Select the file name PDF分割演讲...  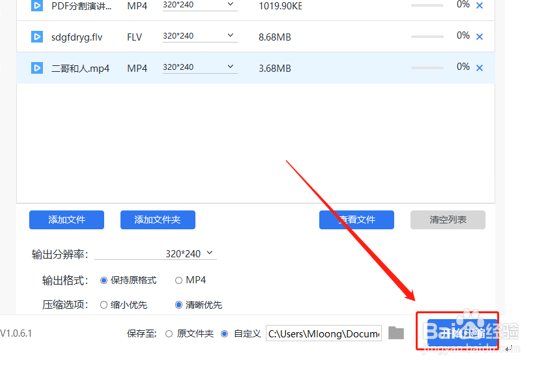81,6
